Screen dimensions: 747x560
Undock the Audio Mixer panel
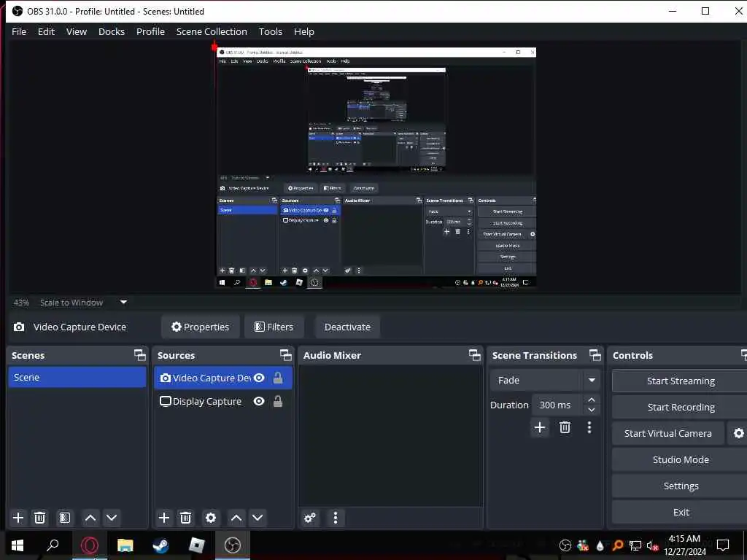[x=474, y=355]
